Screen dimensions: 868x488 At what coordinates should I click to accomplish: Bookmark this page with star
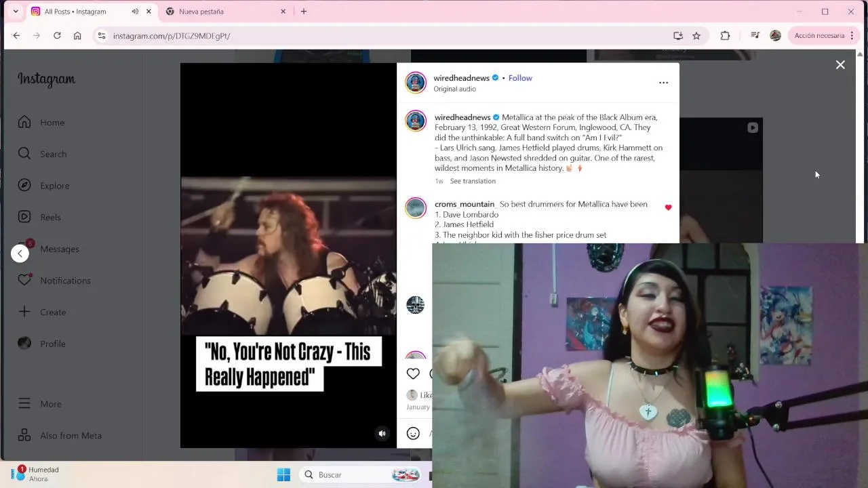click(696, 36)
